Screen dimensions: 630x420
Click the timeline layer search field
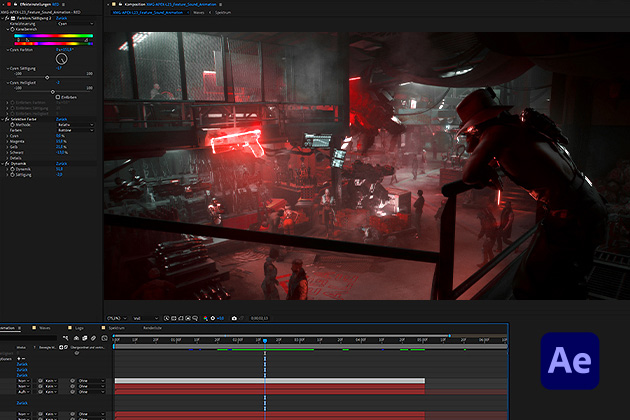click(28, 338)
